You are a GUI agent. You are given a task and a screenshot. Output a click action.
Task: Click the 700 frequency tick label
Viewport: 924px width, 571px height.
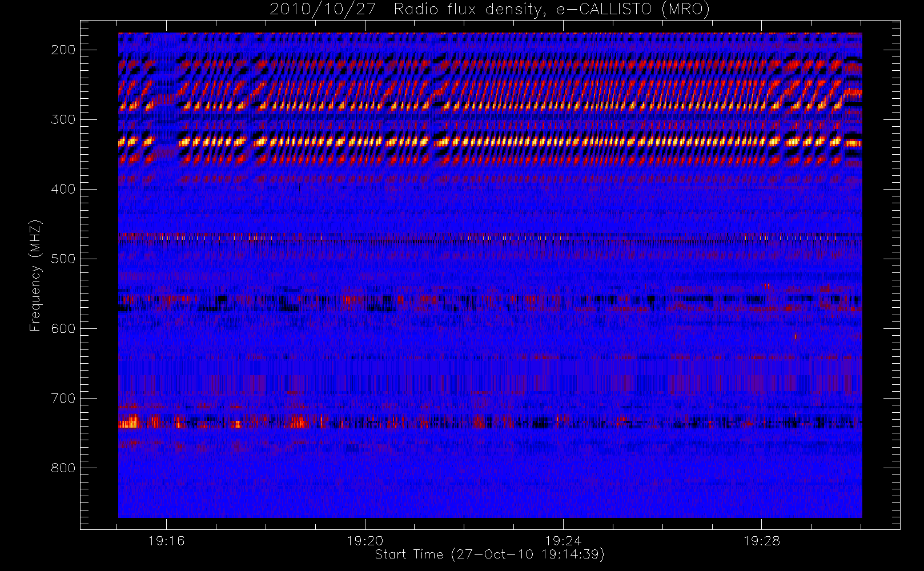(x=63, y=398)
